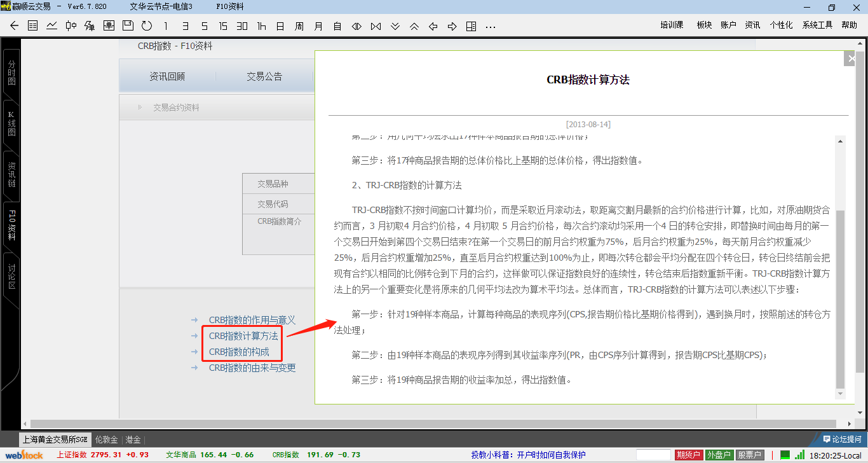Click the line chart toolbar icon
Image resolution: width=868 pixels, height=463 pixels.
tap(51, 26)
